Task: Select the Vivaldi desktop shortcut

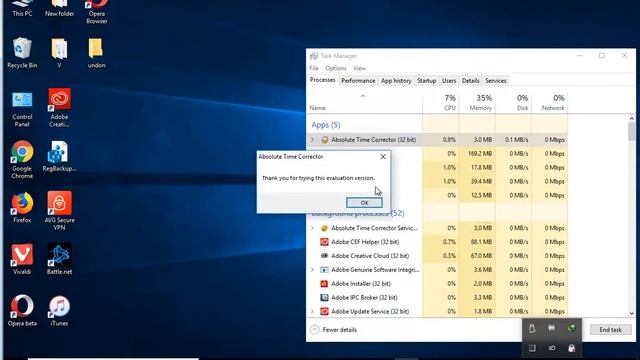Action: (22, 259)
